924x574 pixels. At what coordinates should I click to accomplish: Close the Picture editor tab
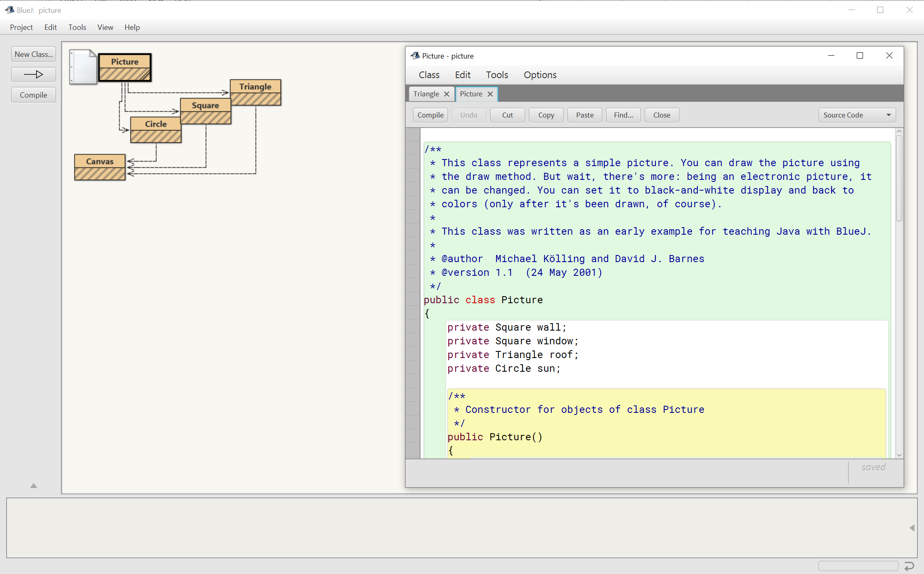[490, 94]
